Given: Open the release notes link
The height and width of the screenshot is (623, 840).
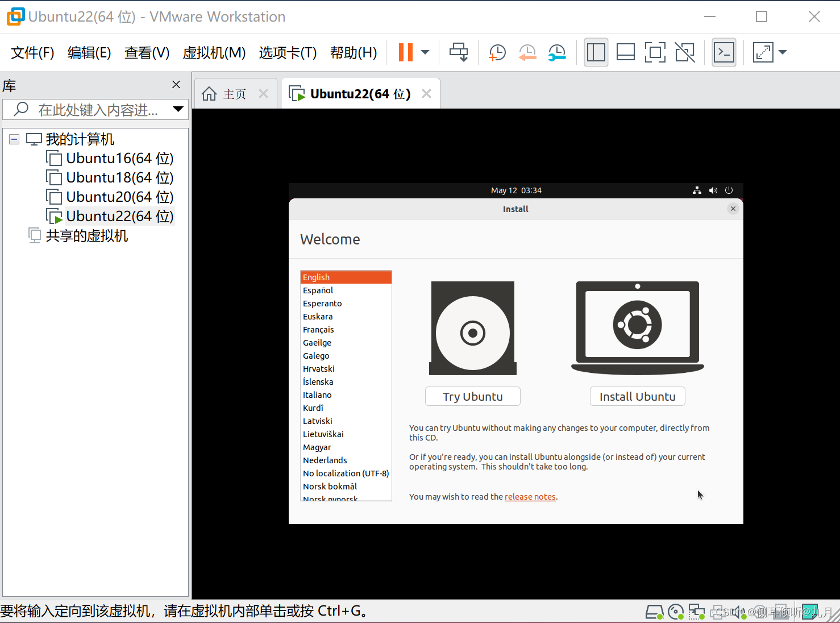Looking at the screenshot, I should [530, 497].
